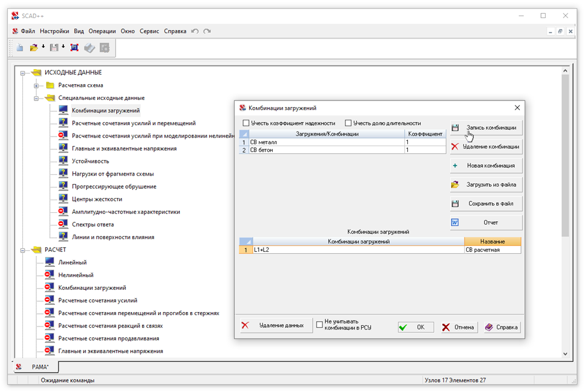Open the Сервис menu
This screenshot has height=392, width=586.
149,31
